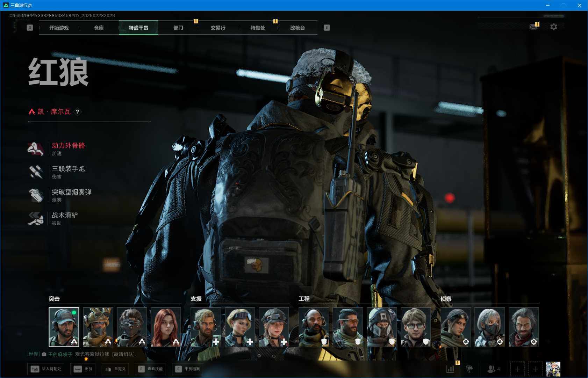Select the bald bearded engineer operator
The image size is (588, 378).
[314, 327]
